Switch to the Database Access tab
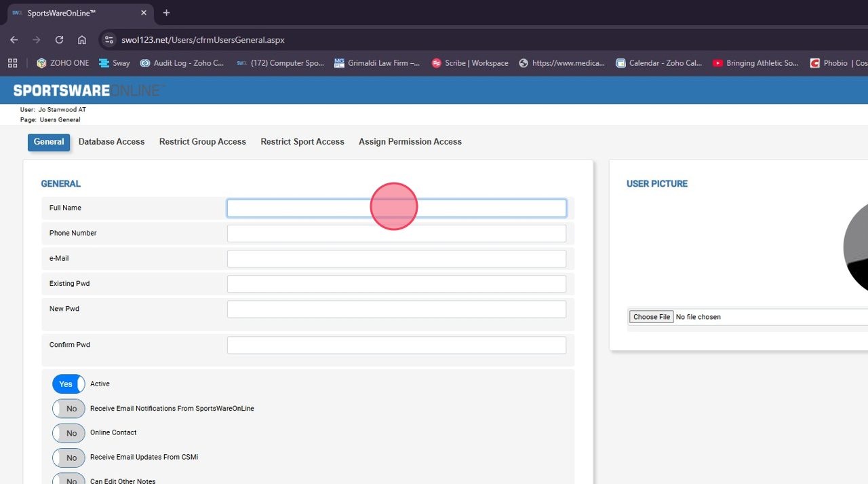868x484 pixels. point(111,142)
